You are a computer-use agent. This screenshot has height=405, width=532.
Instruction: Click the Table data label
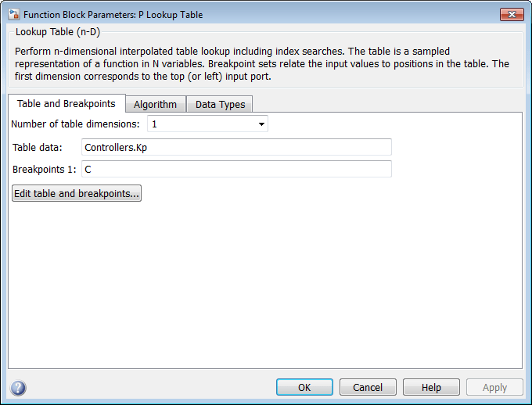pyautogui.click(x=37, y=147)
